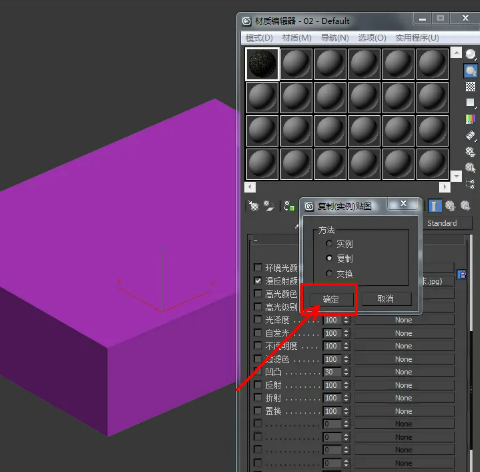Uncheck the 漫反射颜色 map checkbox

point(258,281)
